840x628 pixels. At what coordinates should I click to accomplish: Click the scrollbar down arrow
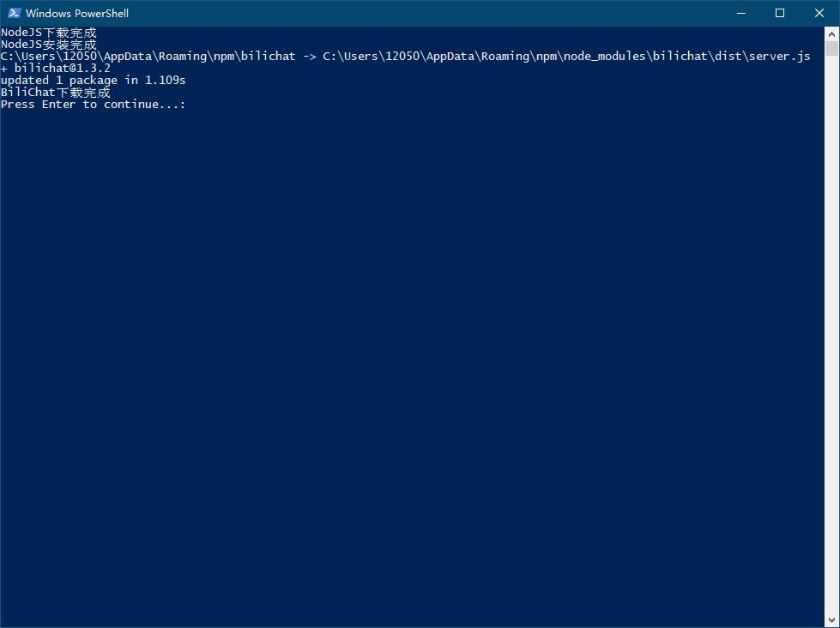[x=831, y=620]
